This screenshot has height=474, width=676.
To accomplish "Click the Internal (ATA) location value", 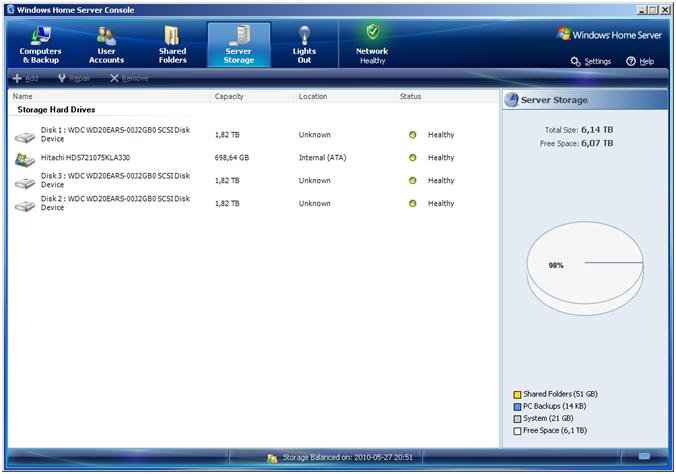I will [x=322, y=157].
